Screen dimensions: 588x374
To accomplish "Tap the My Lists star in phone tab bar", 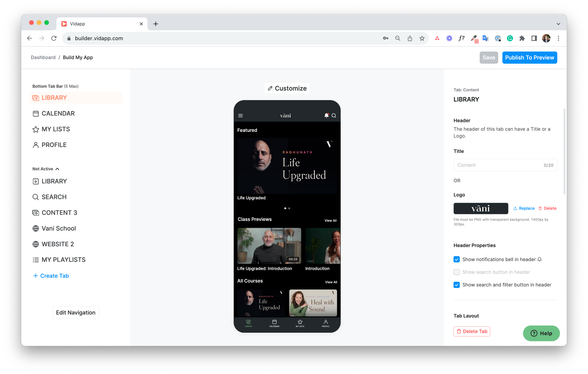I will coord(300,323).
